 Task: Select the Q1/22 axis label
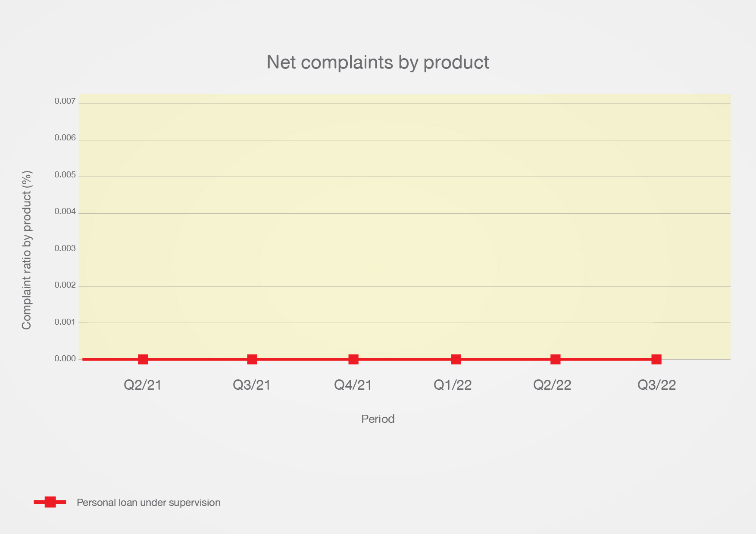453,385
